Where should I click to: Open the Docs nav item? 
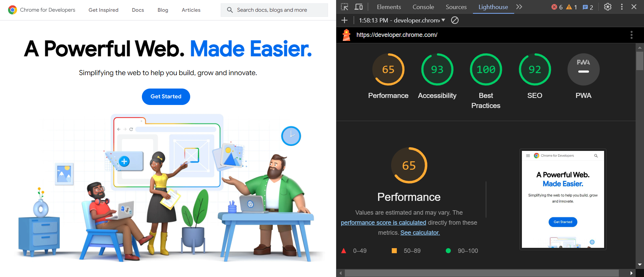(x=138, y=10)
